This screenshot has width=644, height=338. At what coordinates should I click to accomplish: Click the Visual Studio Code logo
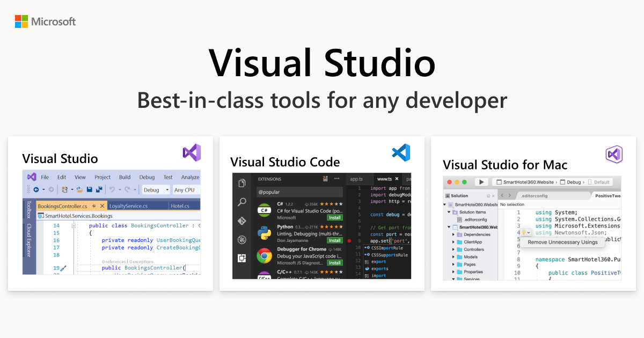pyautogui.click(x=400, y=152)
